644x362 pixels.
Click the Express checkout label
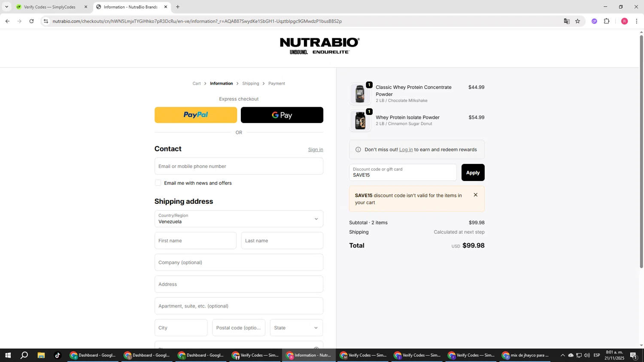pyautogui.click(x=239, y=99)
